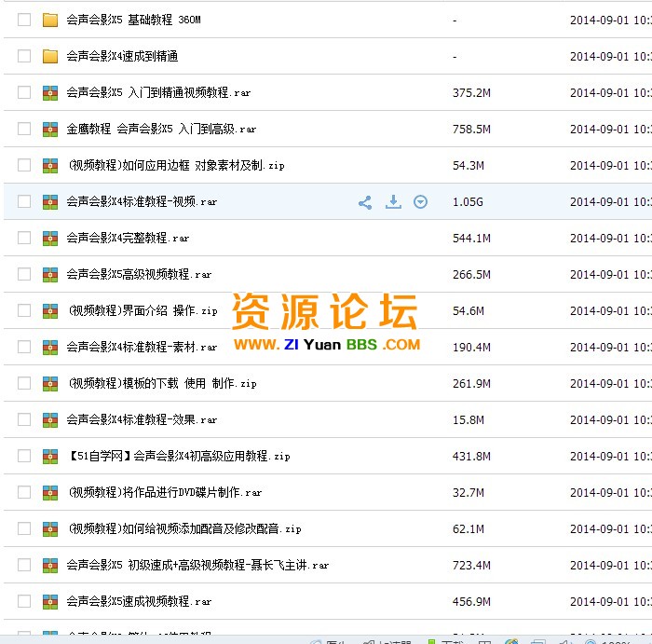The image size is (652, 644).
Task: Click the archive icon of 会声会影X4标准教程-素材.rar
Action: coord(50,347)
